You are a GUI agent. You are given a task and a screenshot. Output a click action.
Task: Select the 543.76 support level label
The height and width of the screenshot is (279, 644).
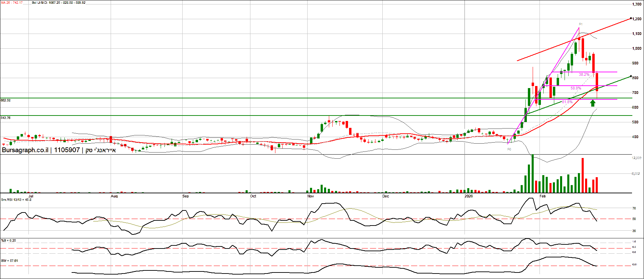coord(6,118)
